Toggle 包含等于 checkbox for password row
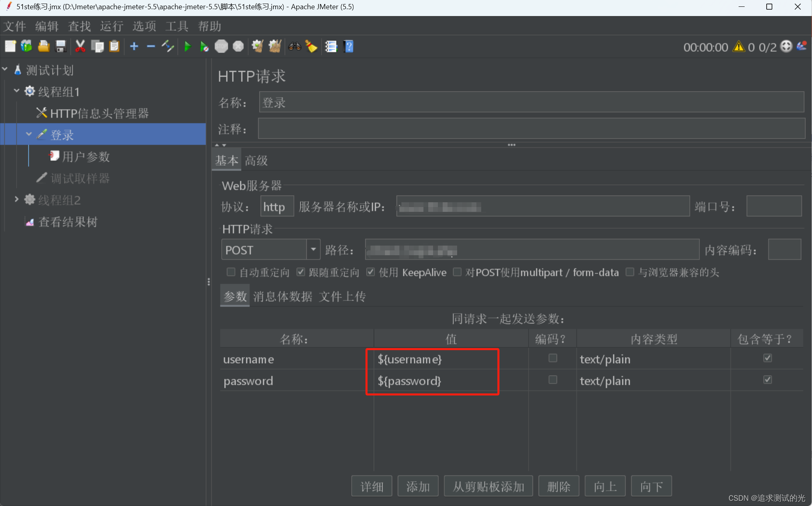The width and height of the screenshot is (812, 506). [767, 380]
